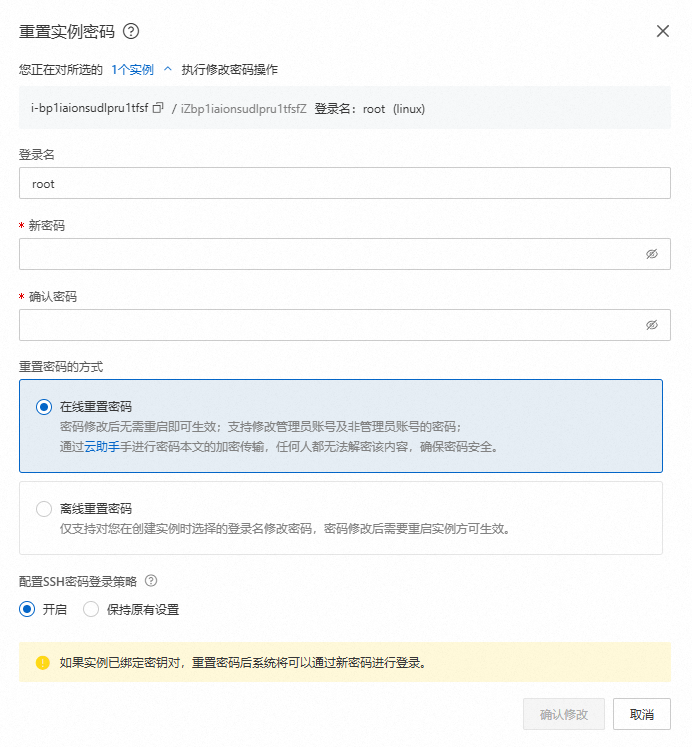Open the 1个实例 selected instances link
692x747 pixels.
click(x=133, y=70)
